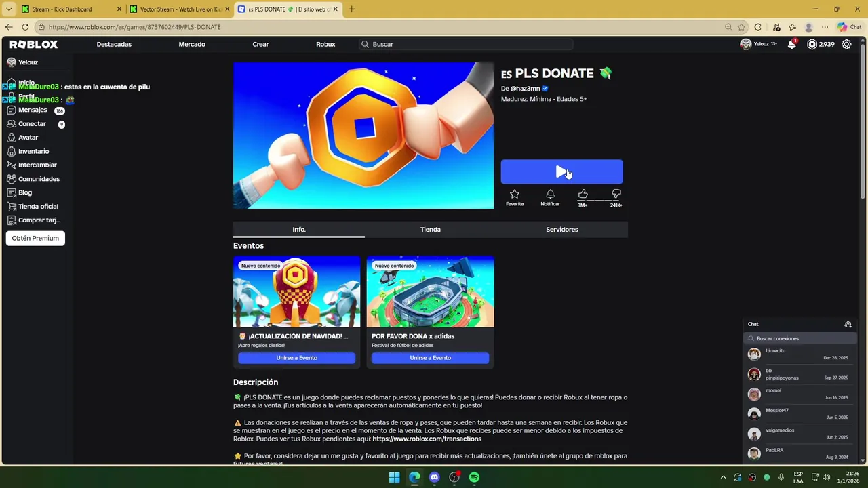This screenshot has height=488, width=868.
Task: Click the Yelouz profile name in the sidebar
Action: [28, 62]
